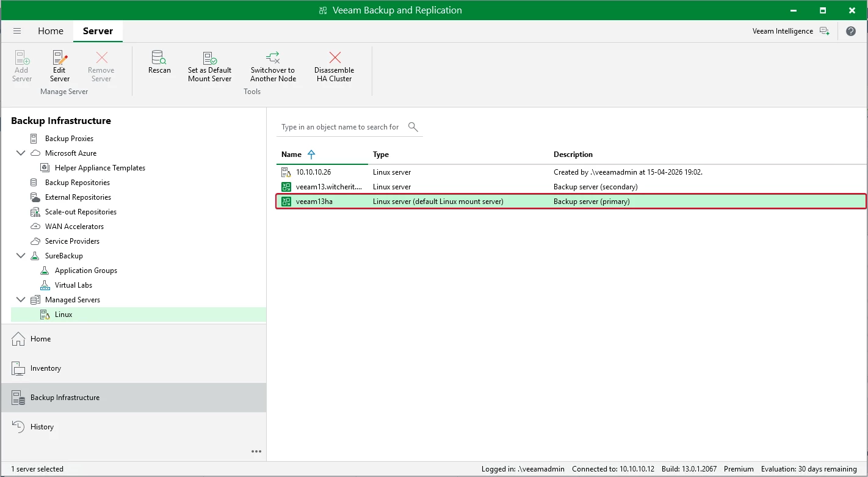Click 'Created by .\veeamadmin' description
The image size is (868, 477).
pos(628,172)
